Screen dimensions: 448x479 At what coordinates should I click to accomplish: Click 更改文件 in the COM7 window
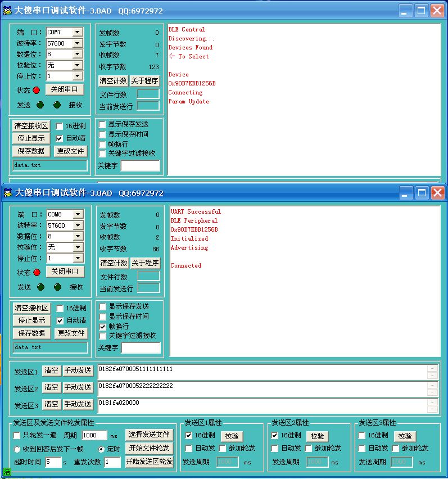(70, 151)
